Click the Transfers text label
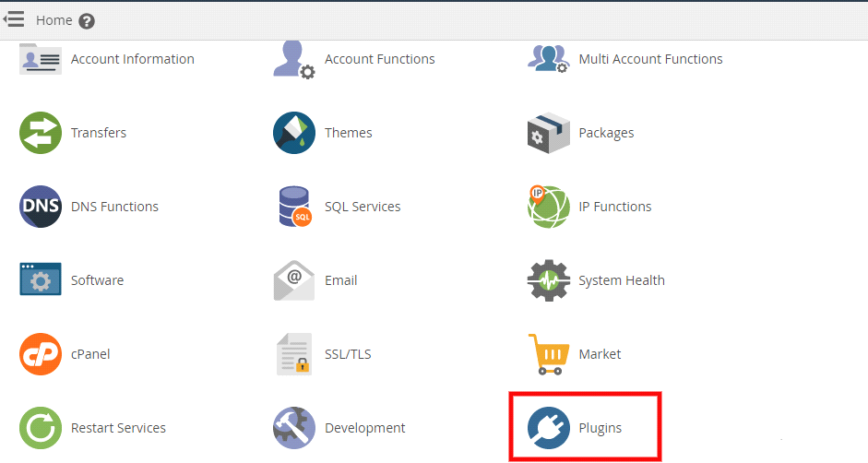This screenshot has width=868, height=463. coord(99,133)
